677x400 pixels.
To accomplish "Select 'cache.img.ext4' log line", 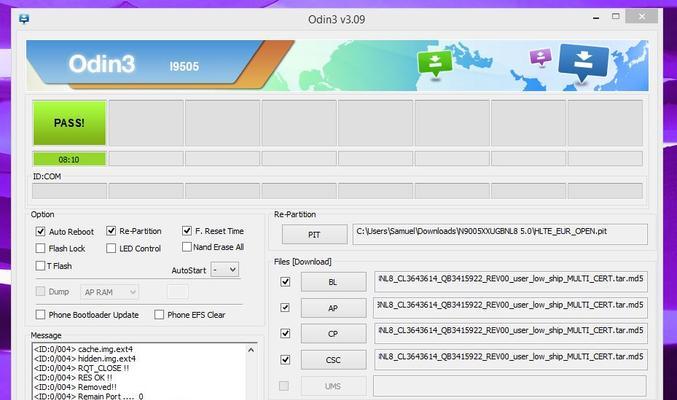I will (83, 349).
